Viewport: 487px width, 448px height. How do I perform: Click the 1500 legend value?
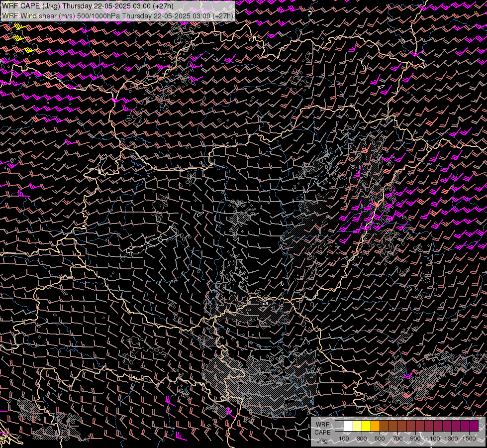click(469, 439)
